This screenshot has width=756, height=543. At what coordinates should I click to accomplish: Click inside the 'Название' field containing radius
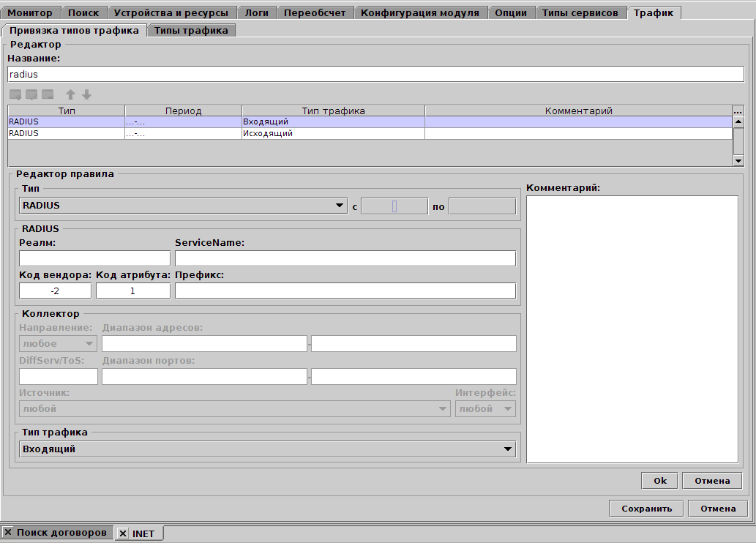point(220,74)
